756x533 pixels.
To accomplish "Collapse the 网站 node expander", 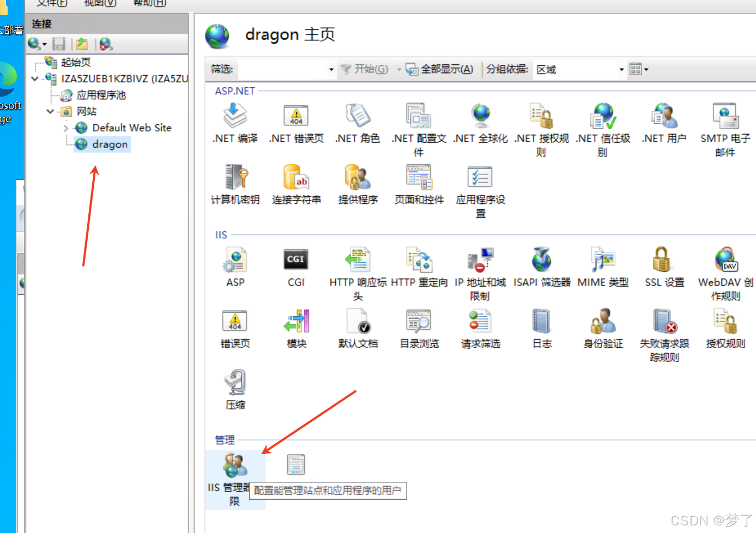I will click(x=51, y=111).
